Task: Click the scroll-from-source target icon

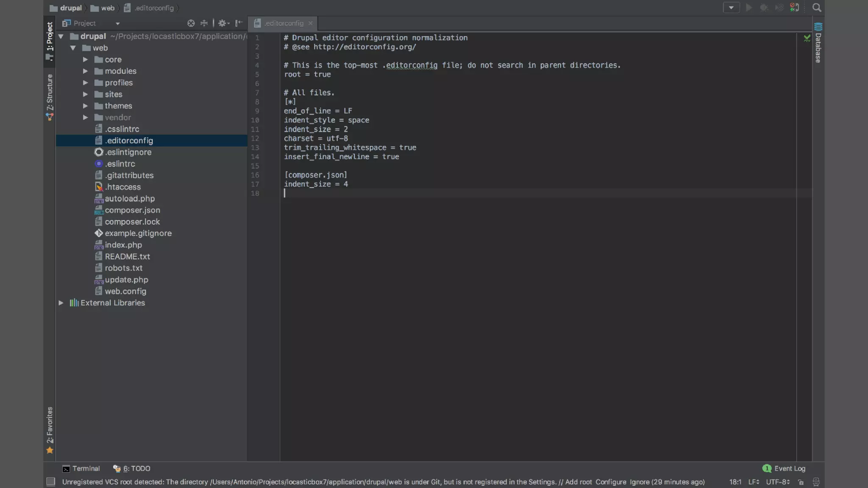Action: (x=191, y=23)
